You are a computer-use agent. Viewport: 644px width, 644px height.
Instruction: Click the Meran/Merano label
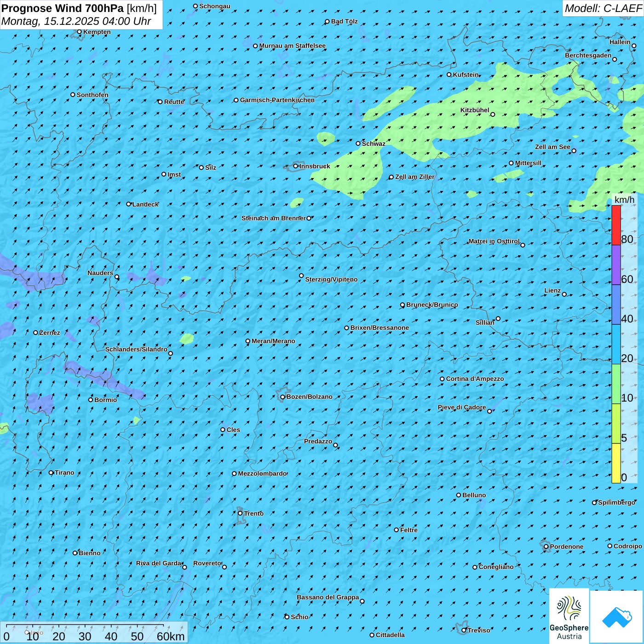click(273, 341)
